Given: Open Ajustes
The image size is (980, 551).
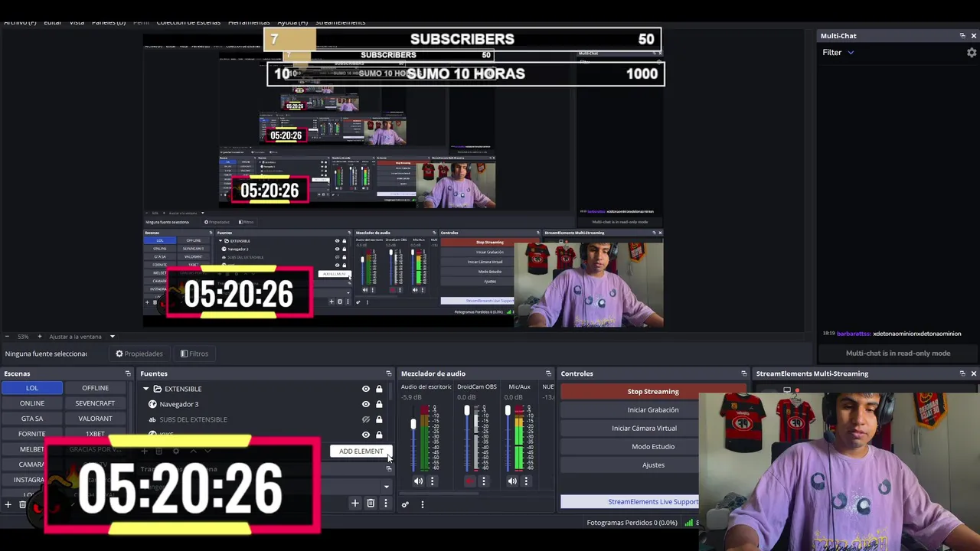Looking at the screenshot, I should 653,465.
